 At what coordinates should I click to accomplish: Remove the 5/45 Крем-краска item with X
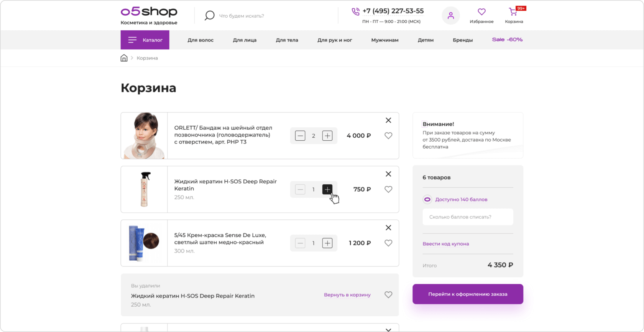coord(388,228)
